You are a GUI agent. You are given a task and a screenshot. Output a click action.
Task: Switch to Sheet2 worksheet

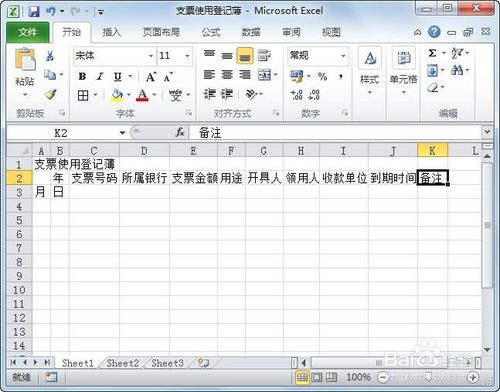tap(122, 363)
